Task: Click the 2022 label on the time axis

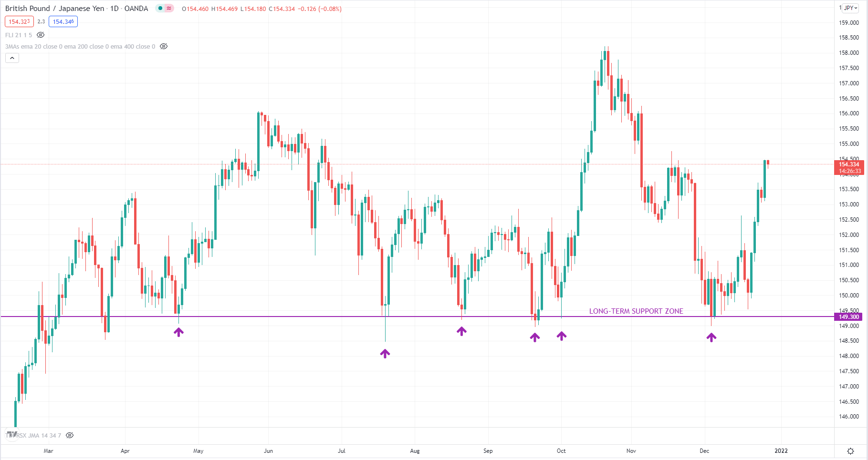Action: [x=781, y=451]
